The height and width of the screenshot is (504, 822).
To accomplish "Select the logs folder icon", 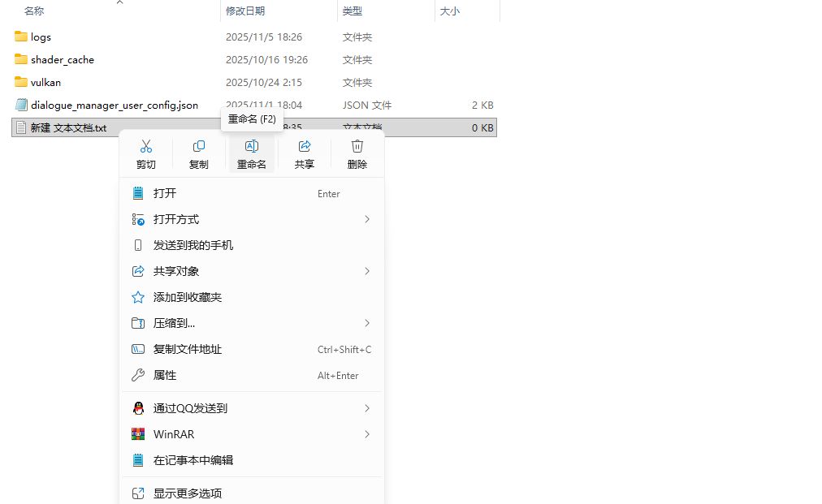I will click(x=21, y=37).
